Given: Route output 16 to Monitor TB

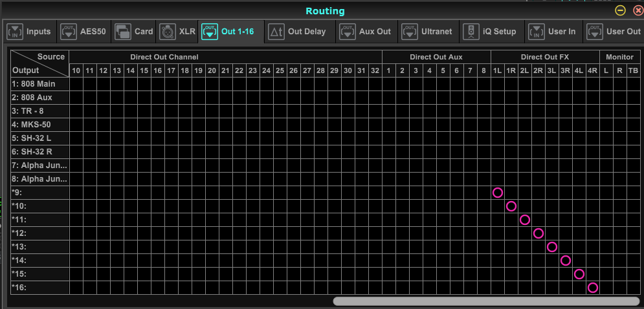Looking at the screenshot, I should pos(633,287).
